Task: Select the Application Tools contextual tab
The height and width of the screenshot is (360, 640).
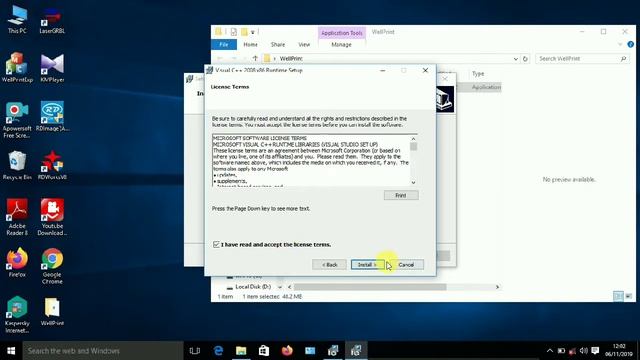Action: (x=342, y=33)
